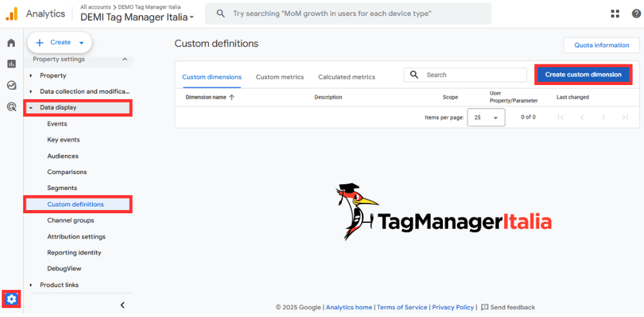Focus the top Analytics search field

pyautogui.click(x=348, y=14)
